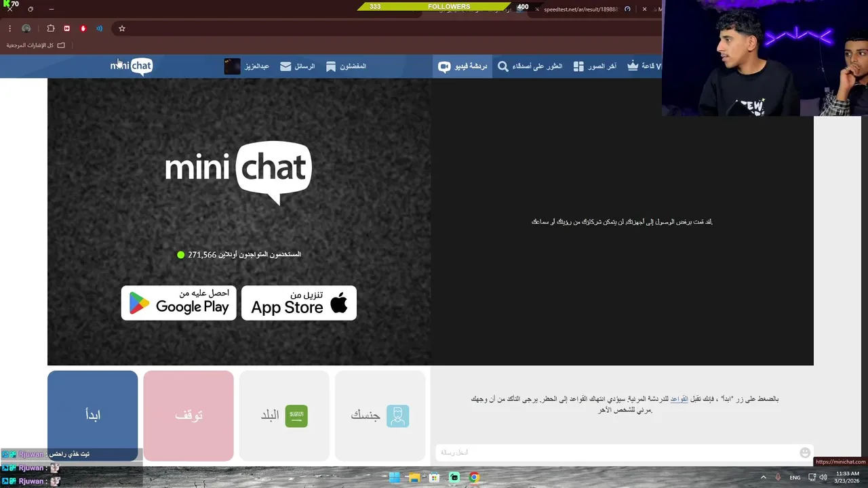Start chatting with the ابدأ button
The width and height of the screenshot is (868, 488).
click(93, 415)
